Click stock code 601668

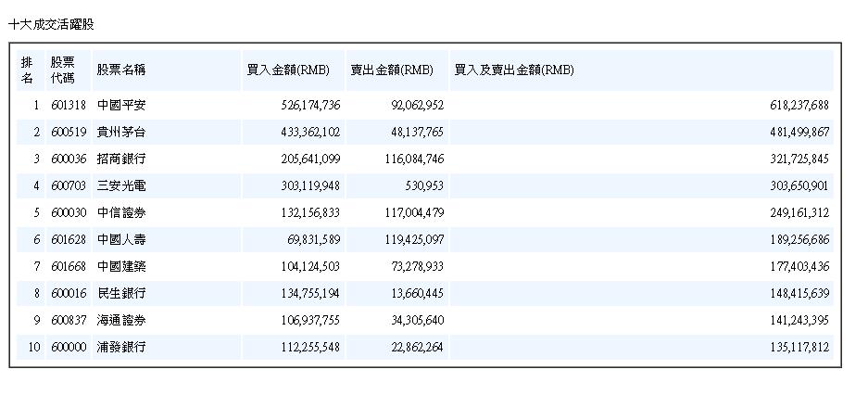coord(69,266)
